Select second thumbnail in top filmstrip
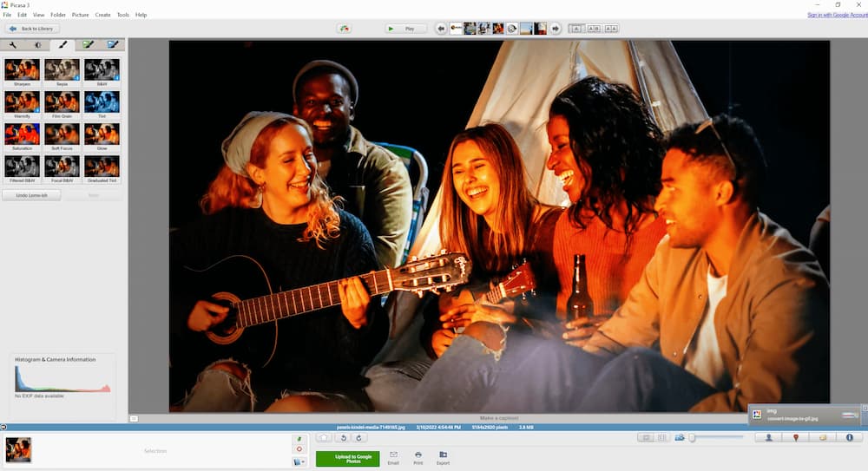 click(x=470, y=29)
